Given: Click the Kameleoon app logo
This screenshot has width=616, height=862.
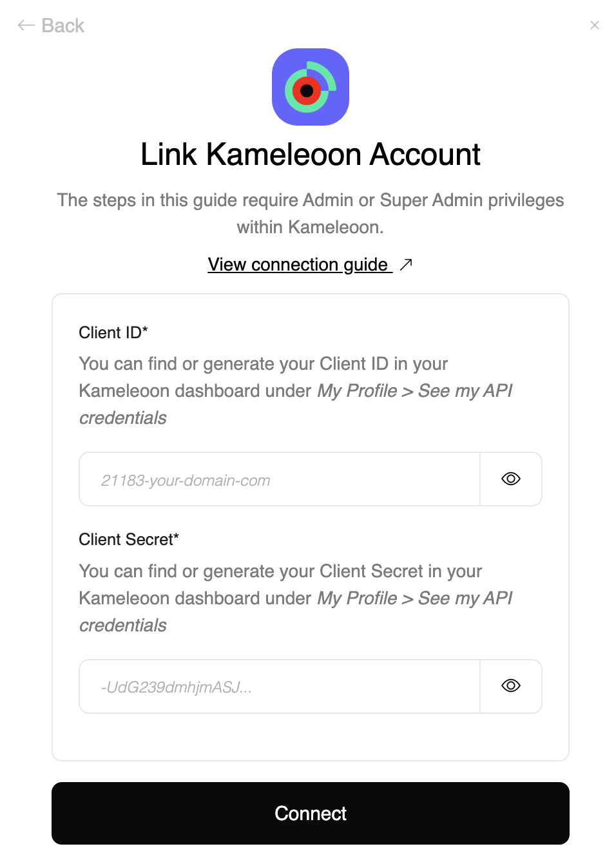Looking at the screenshot, I should point(311,87).
